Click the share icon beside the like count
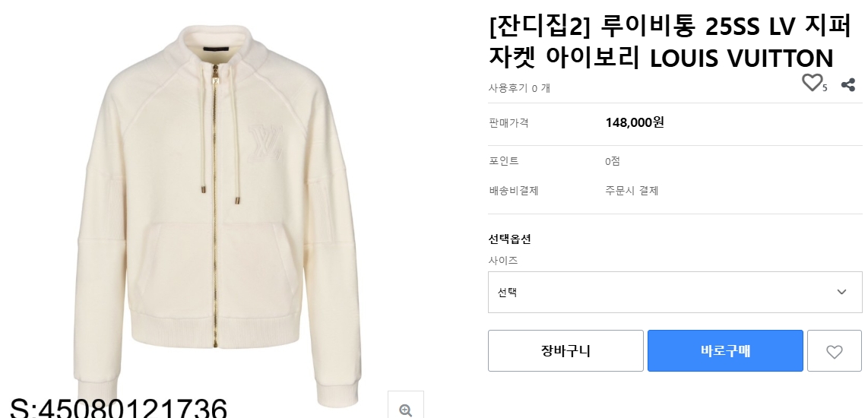 pos(848,84)
